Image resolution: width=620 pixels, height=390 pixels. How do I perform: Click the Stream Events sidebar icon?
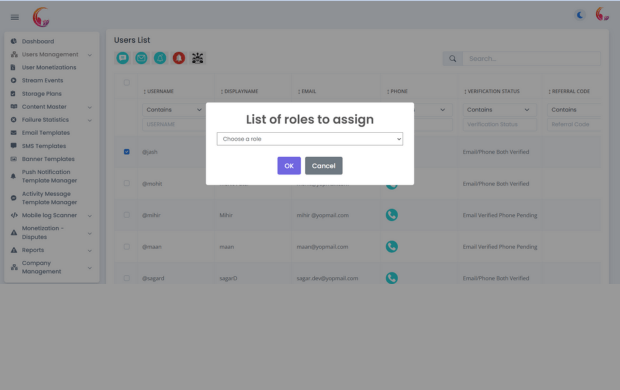click(13, 80)
